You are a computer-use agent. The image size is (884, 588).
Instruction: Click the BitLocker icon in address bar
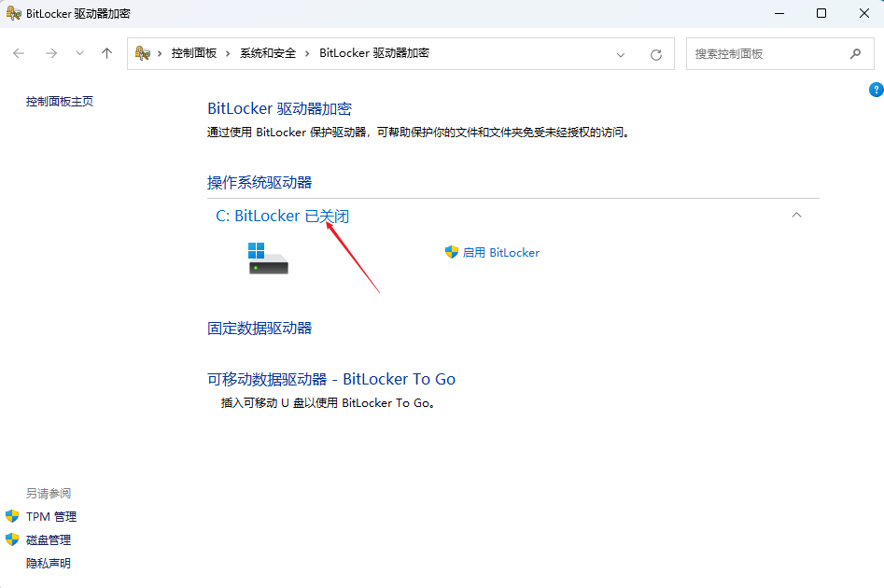coord(143,53)
